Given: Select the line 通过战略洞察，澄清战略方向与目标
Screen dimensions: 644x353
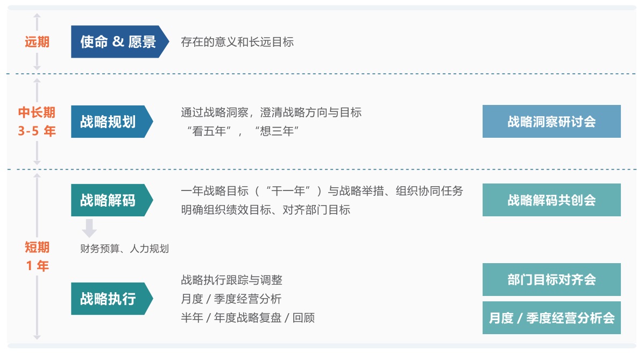Looking at the screenshot, I should (x=271, y=112).
